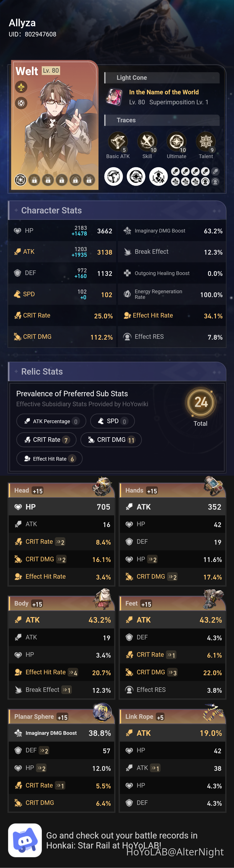Open the Skill trace details
This screenshot has width=234, height=868.
(147, 141)
